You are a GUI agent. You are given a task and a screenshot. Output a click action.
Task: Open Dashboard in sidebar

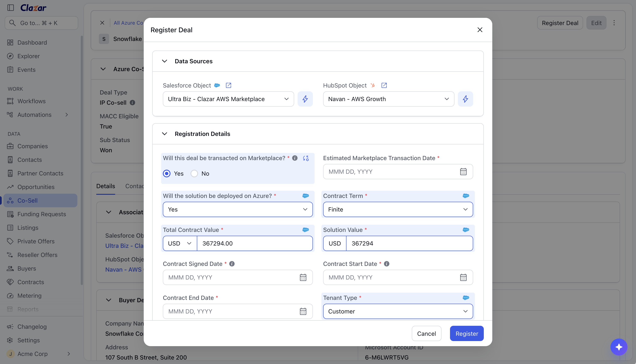coord(32,42)
